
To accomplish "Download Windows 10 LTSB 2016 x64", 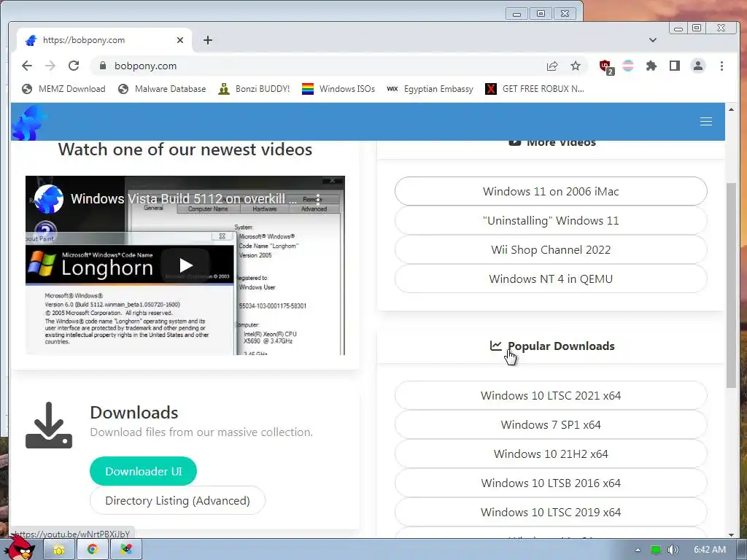I will point(551,483).
